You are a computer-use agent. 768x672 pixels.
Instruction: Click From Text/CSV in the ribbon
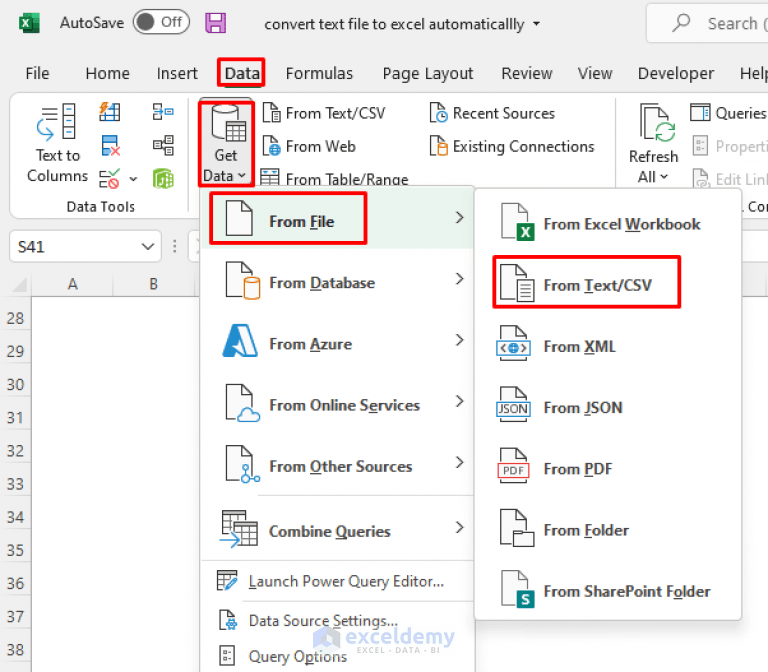[x=324, y=113]
